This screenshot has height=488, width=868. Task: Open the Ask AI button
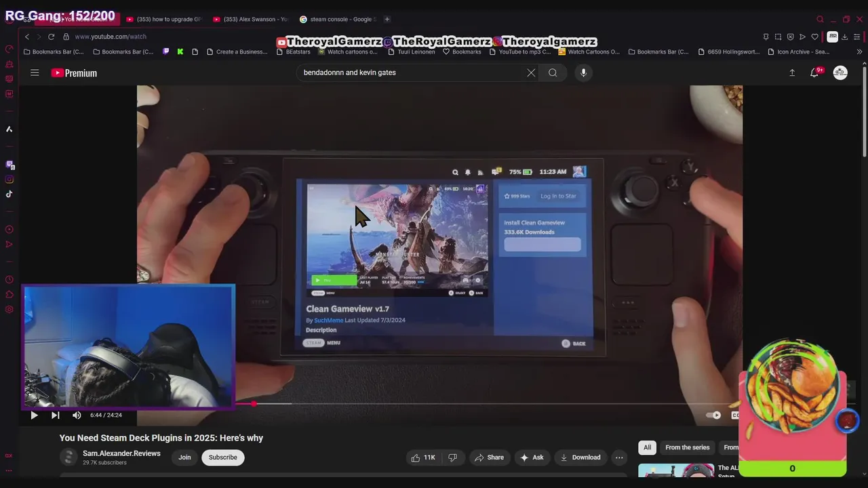[x=532, y=457]
